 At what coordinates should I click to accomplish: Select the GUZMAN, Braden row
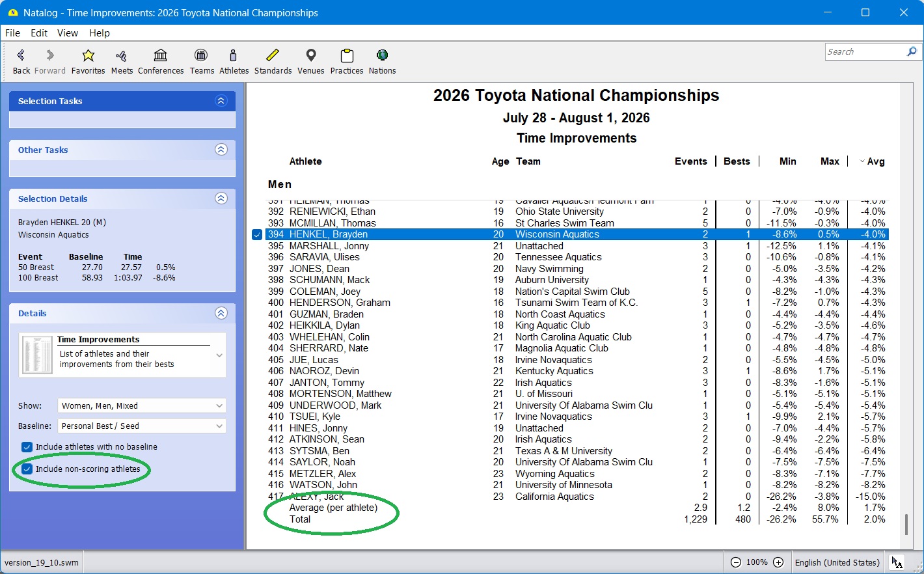pyautogui.click(x=577, y=314)
